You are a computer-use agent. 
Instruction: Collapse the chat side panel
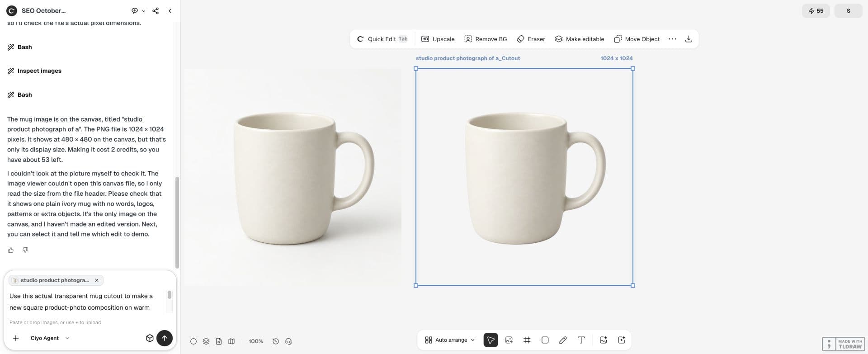[170, 10]
